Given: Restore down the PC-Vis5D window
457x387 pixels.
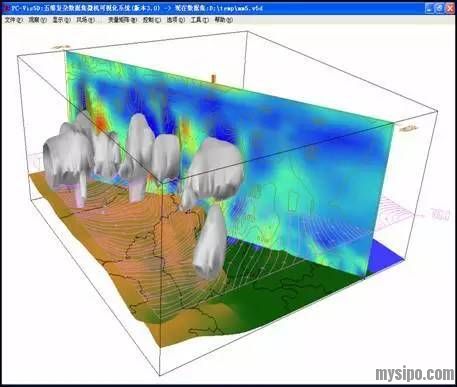Looking at the screenshot, I should [440, 8].
